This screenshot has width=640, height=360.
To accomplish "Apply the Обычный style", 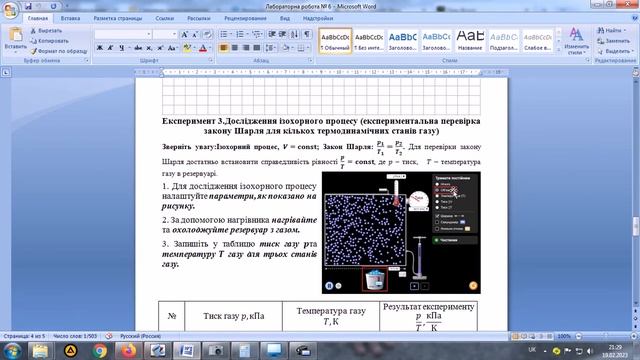I will tap(335, 41).
